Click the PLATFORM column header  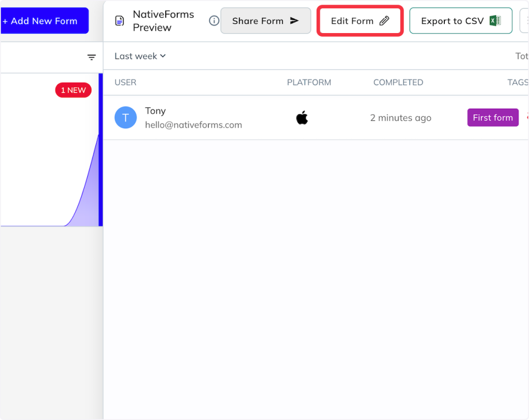coord(309,83)
